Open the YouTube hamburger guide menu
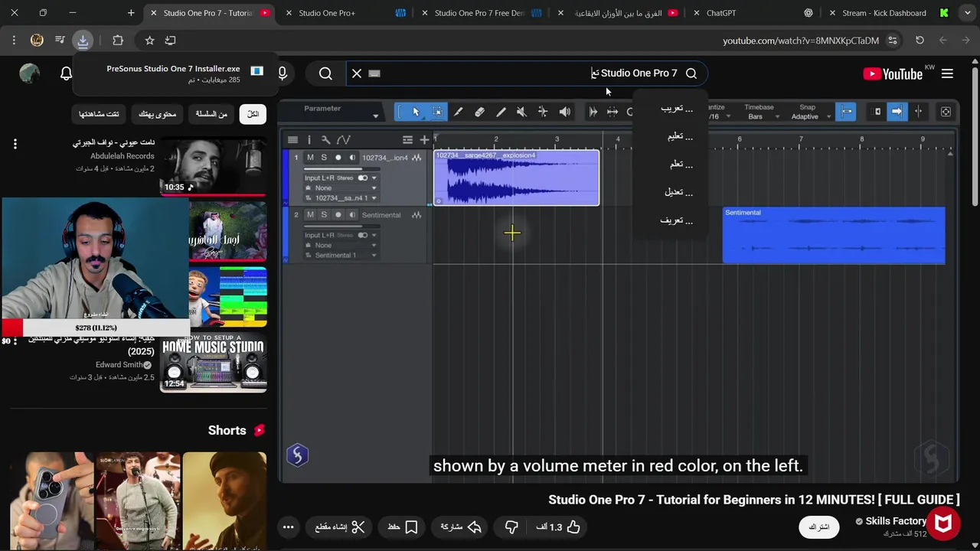This screenshot has height=551, width=980. 947,73
